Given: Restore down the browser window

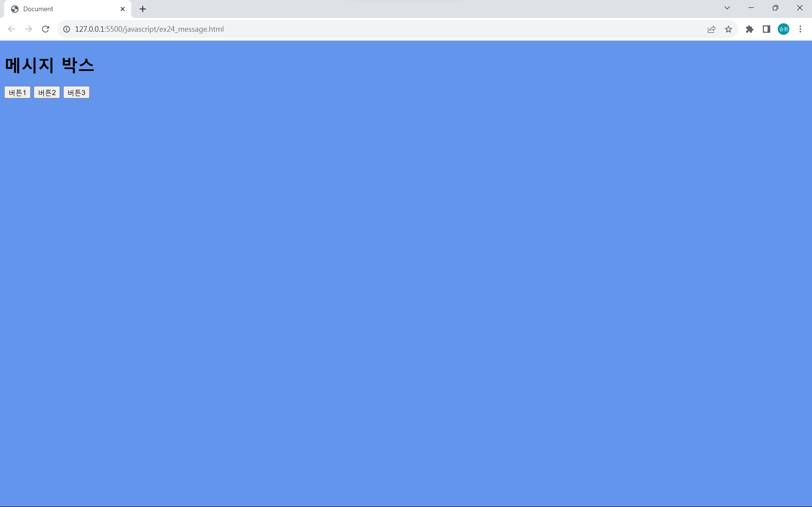Looking at the screenshot, I should click(x=775, y=8).
